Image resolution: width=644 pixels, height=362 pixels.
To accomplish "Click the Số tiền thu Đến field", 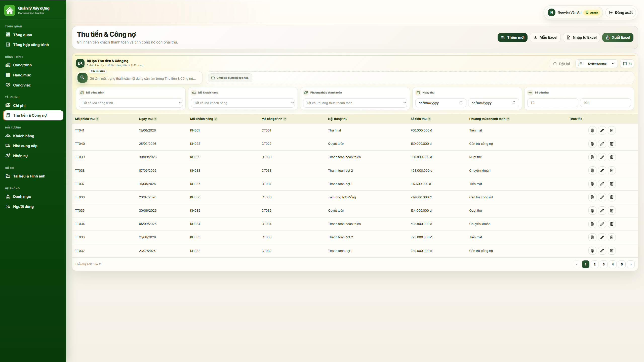I will tap(605, 103).
